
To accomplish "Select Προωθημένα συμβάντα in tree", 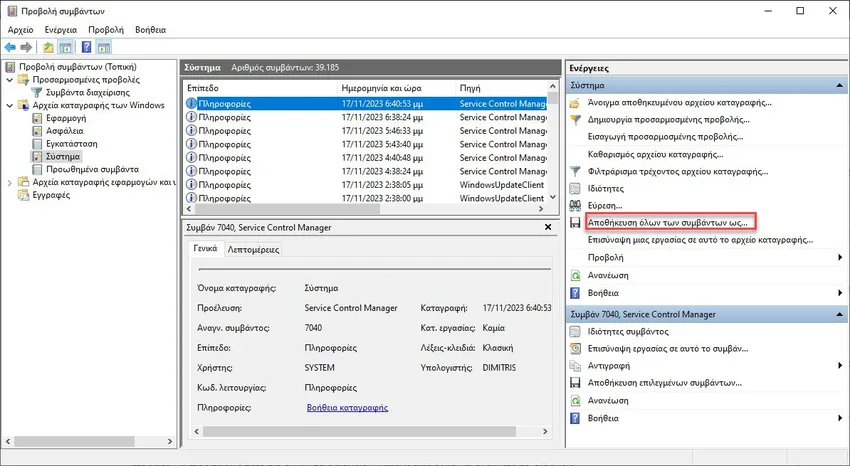I will 92,170.
